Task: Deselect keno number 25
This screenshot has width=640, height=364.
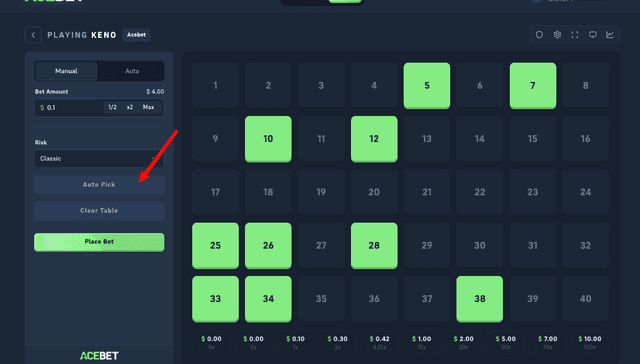Action: tap(216, 246)
